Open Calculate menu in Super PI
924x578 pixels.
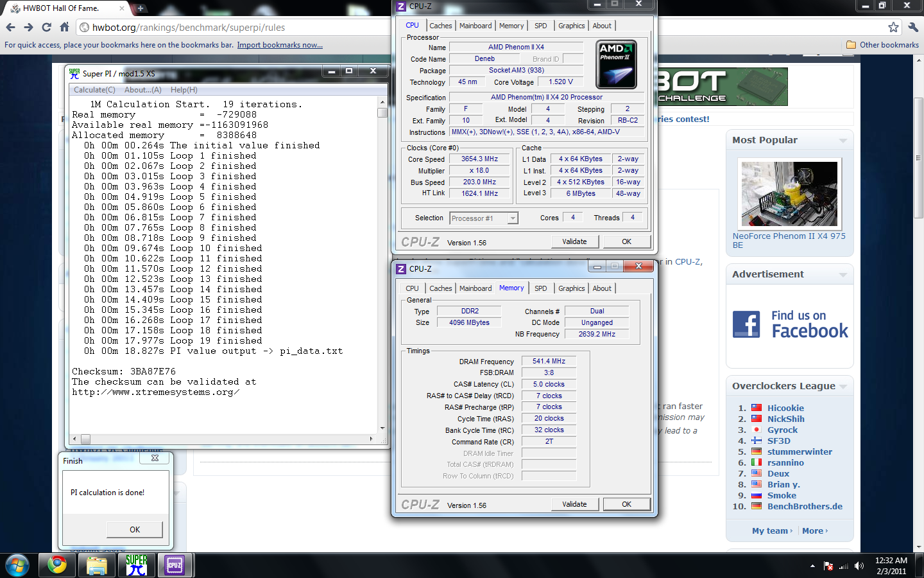pyautogui.click(x=94, y=90)
